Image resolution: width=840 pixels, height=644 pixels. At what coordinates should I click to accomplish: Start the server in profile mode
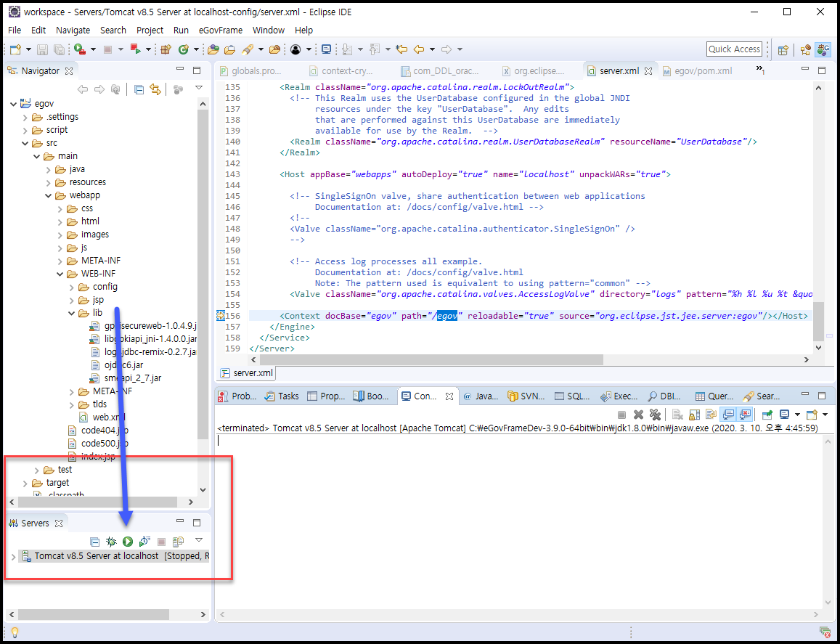point(144,542)
